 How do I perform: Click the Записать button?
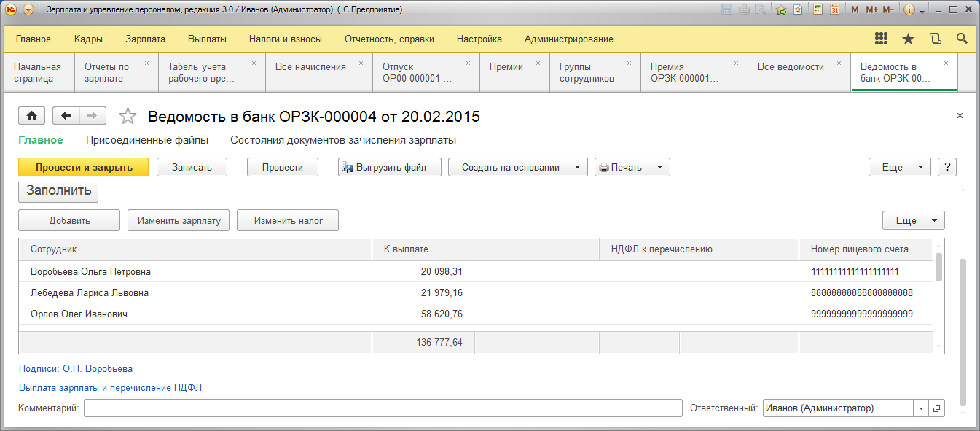click(192, 167)
